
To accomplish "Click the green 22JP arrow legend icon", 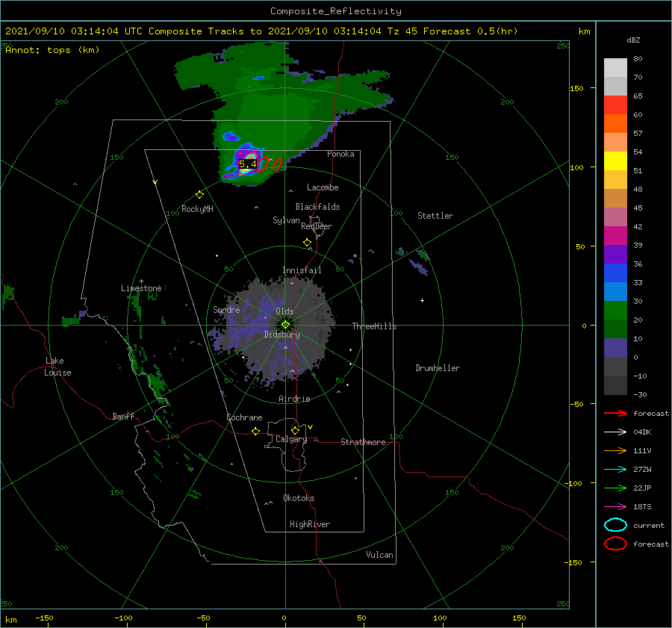I will point(615,488).
